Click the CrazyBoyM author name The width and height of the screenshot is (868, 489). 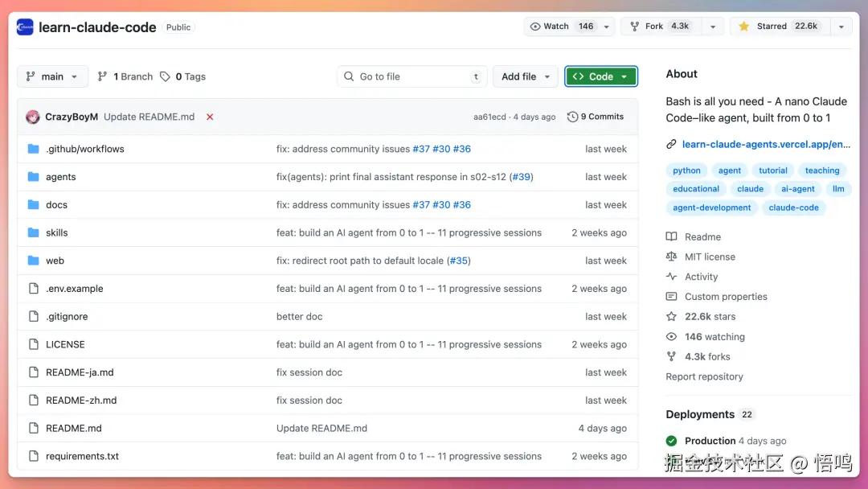point(72,117)
